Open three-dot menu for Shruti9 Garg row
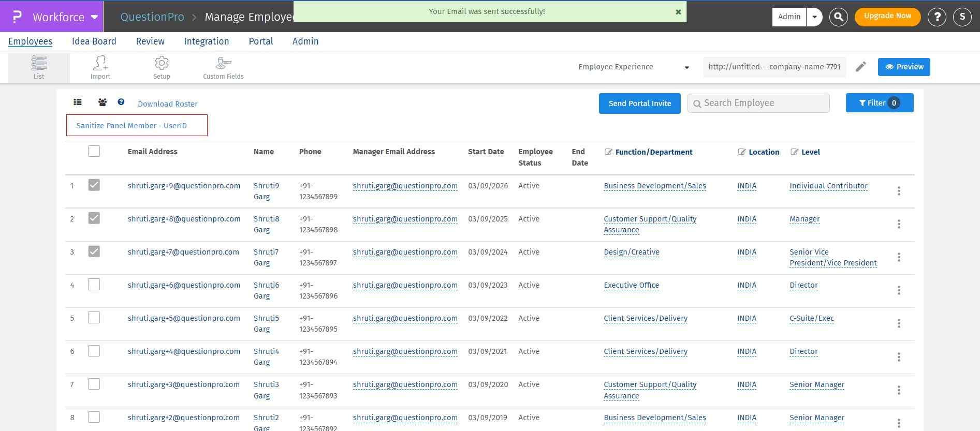 899,191
